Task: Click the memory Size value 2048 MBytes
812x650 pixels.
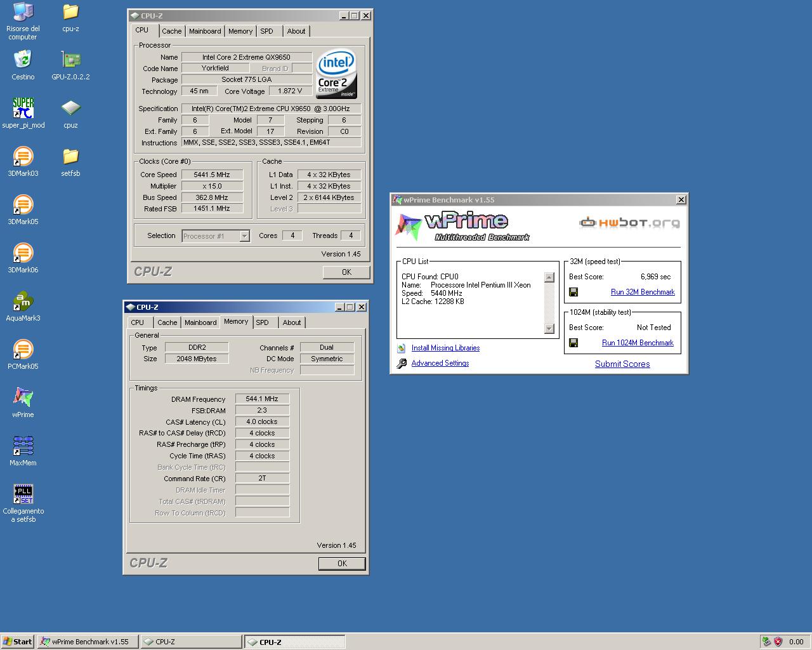Action: pyautogui.click(x=197, y=359)
